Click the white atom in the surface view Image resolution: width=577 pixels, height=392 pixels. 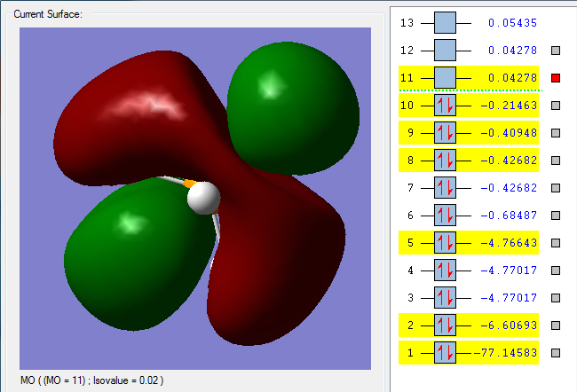click(x=203, y=198)
